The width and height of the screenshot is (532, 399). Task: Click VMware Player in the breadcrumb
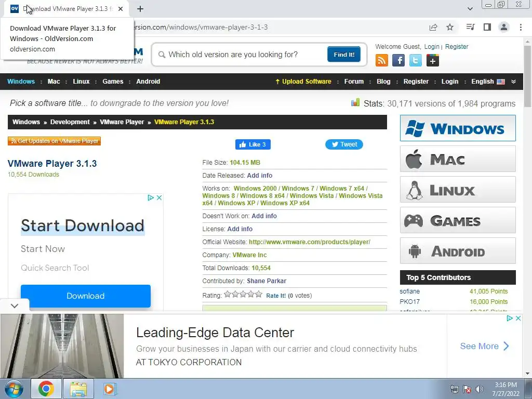click(122, 122)
